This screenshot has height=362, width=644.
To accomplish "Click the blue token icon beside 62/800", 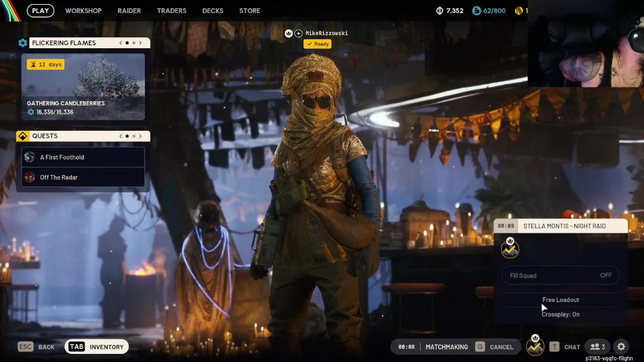I will point(476,11).
